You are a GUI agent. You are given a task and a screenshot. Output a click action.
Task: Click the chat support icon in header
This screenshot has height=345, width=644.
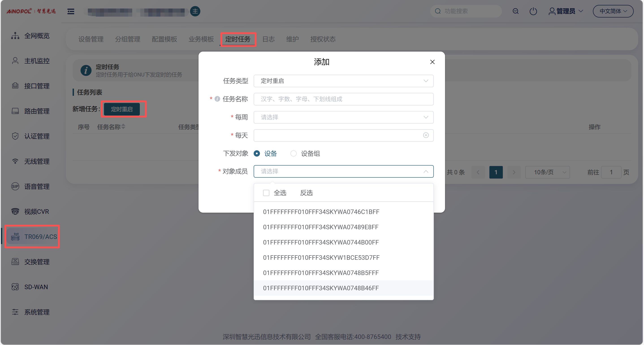click(516, 11)
